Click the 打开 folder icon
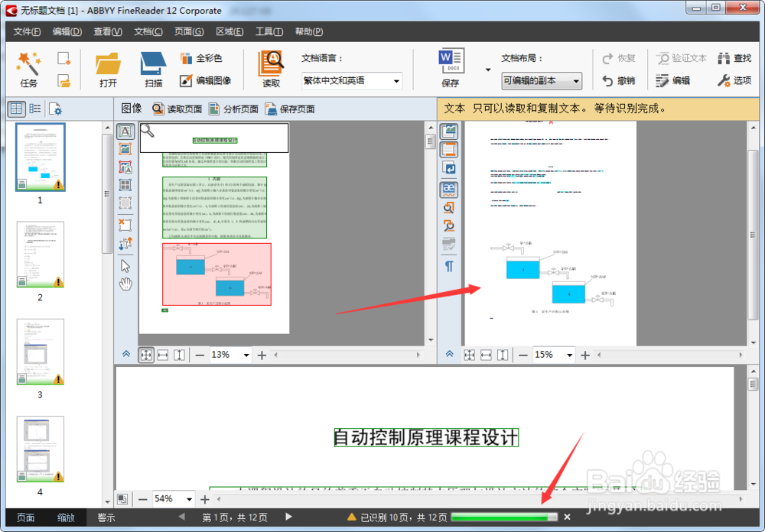The height and width of the screenshot is (532, 765). coord(108,70)
